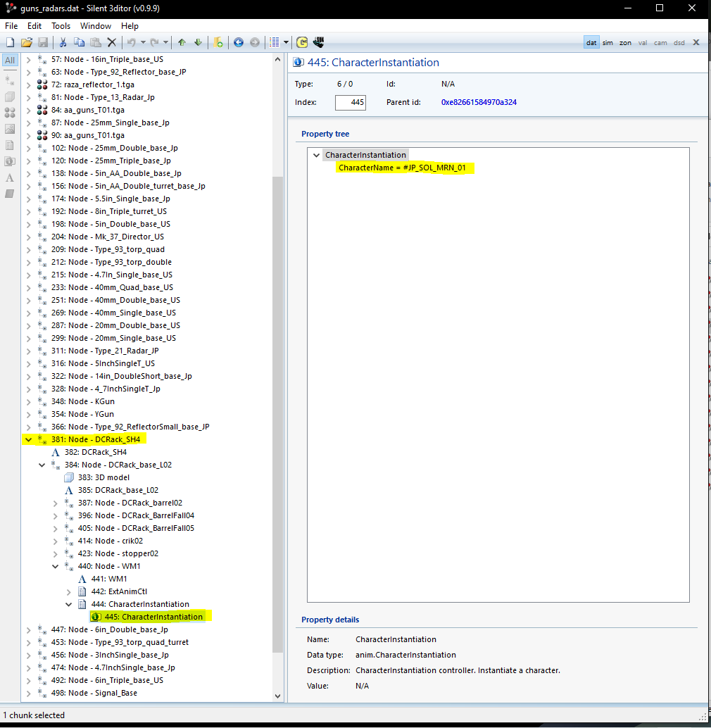The width and height of the screenshot is (711, 728).
Task: Save file with the floppy disk icon
Action: tap(43, 43)
